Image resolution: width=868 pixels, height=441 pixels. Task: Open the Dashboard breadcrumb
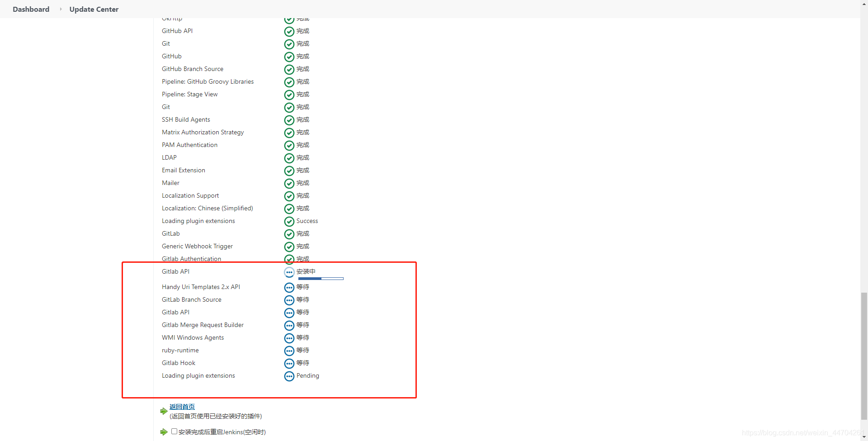pyautogui.click(x=31, y=9)
